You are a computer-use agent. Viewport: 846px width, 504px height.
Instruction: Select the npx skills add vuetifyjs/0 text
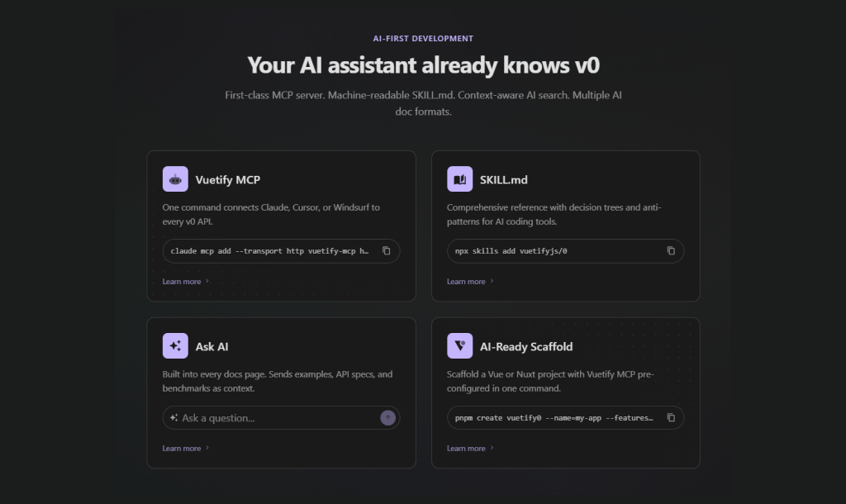coord(511,251)
